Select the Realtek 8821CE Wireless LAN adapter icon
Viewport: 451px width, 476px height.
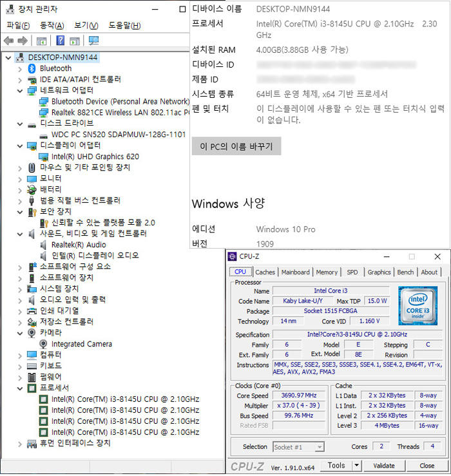point(43,113)
